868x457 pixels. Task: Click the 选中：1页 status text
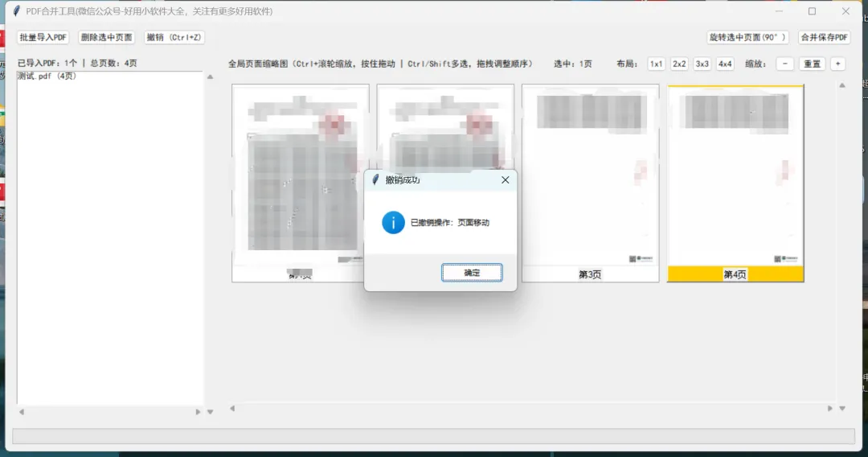(572, 64)
